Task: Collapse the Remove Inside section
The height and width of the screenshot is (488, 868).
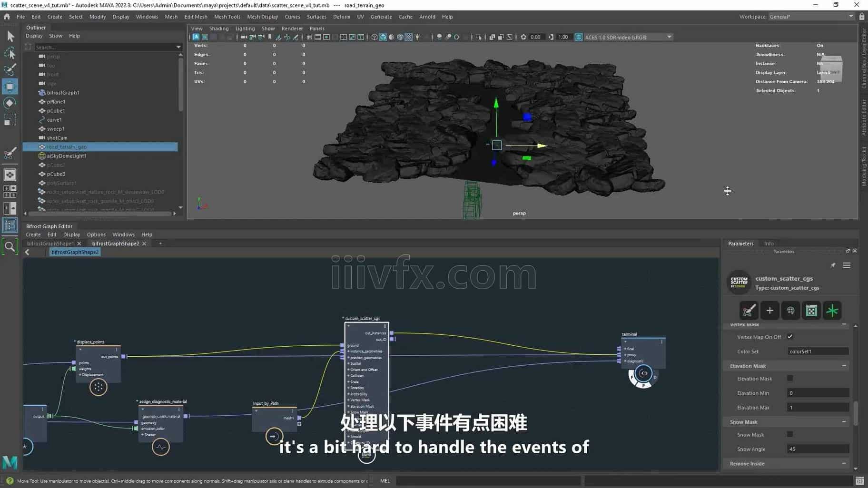Action: [x=844, y=463]
